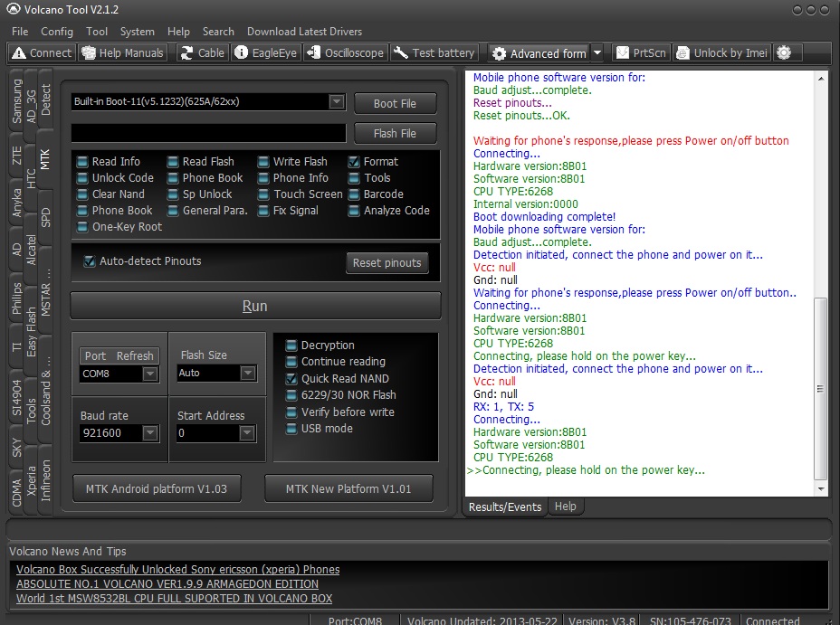Open MSW8532BL CPU news link
This screenshot has height=625, width=840.
coord(174,598)
